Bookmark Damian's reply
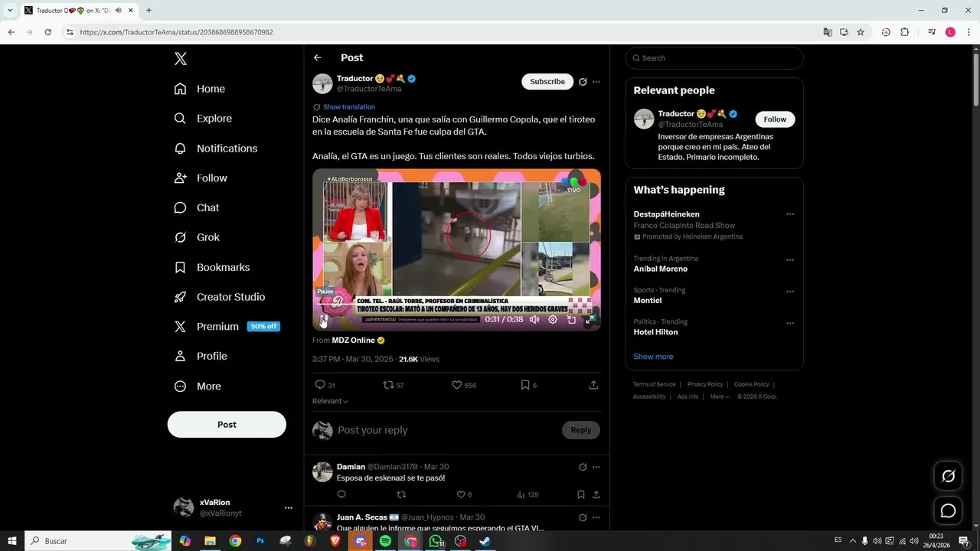 click(581, 495)
